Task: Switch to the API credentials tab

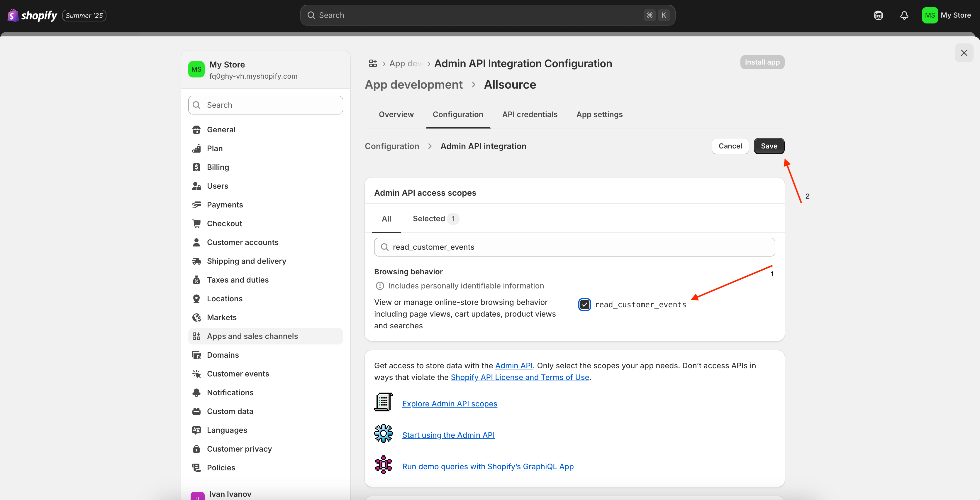Action: pos(530,115)
